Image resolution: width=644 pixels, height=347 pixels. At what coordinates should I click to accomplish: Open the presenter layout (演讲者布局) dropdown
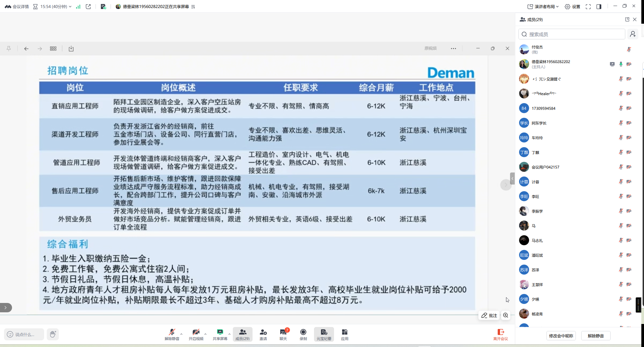(x=543, y=7)
